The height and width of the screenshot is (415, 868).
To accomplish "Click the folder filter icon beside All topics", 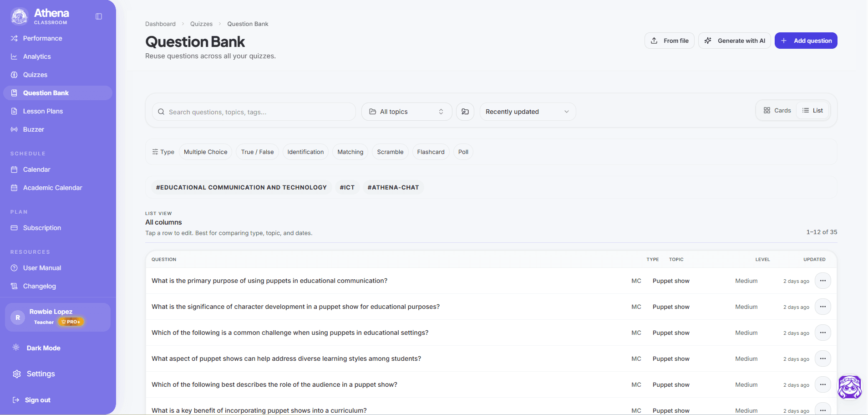I will pos(465,112).
